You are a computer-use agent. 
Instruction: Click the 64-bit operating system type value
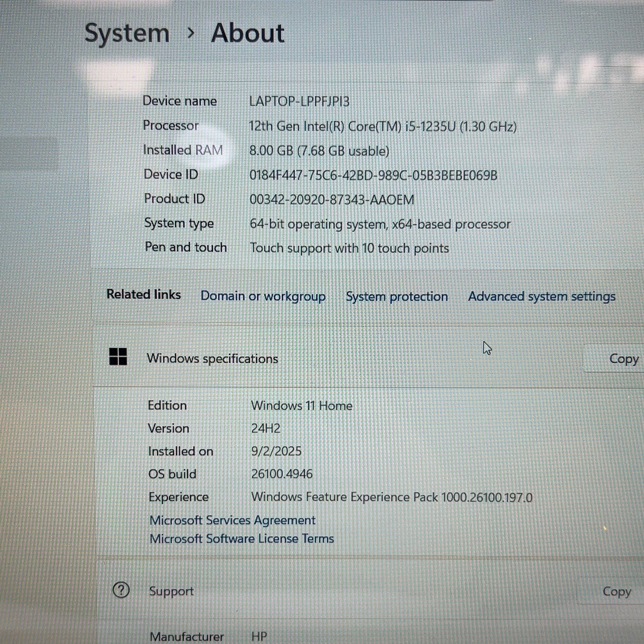click(x=380, y=224)
